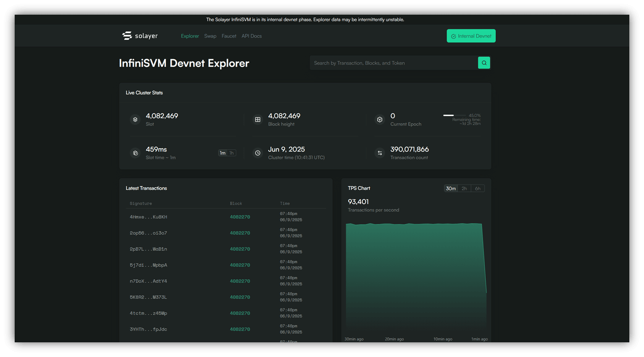Screen dimensions: 644x357
Task: Open the Explorer nav item
Action: [190, 36]
